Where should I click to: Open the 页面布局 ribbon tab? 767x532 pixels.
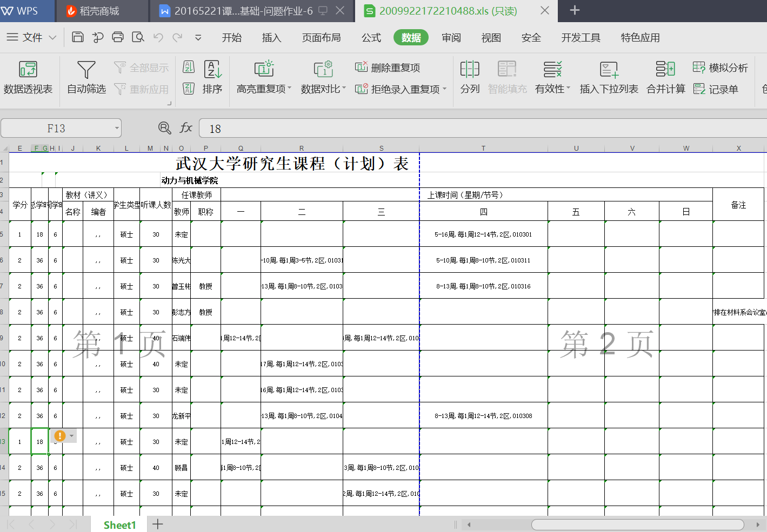tap(322, 37)
